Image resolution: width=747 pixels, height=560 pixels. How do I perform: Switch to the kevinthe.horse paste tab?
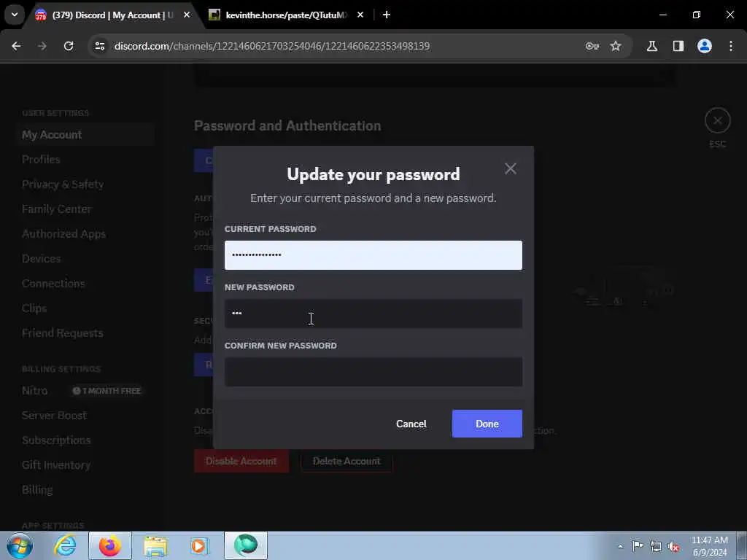coord(286,15)
